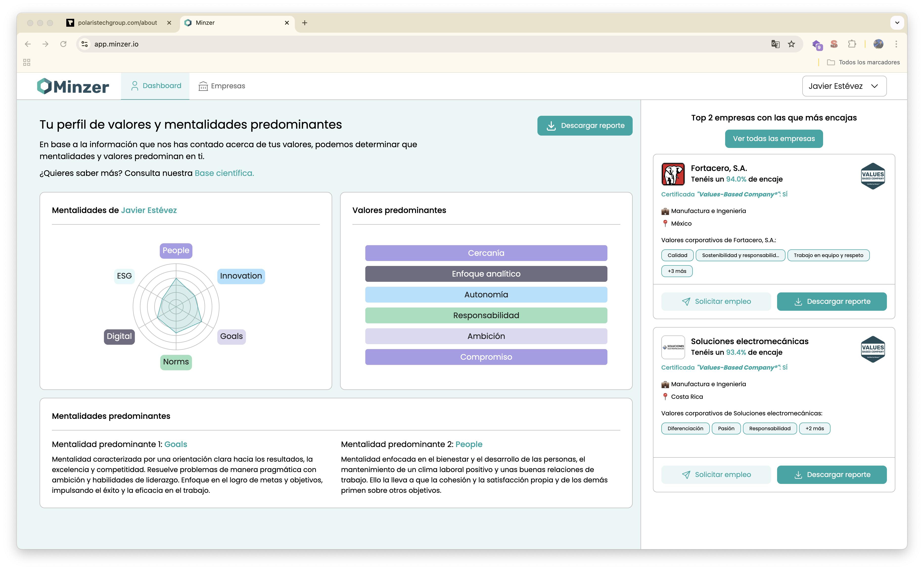Click the Soluciones electromecánicas logo

click(673, 347)
